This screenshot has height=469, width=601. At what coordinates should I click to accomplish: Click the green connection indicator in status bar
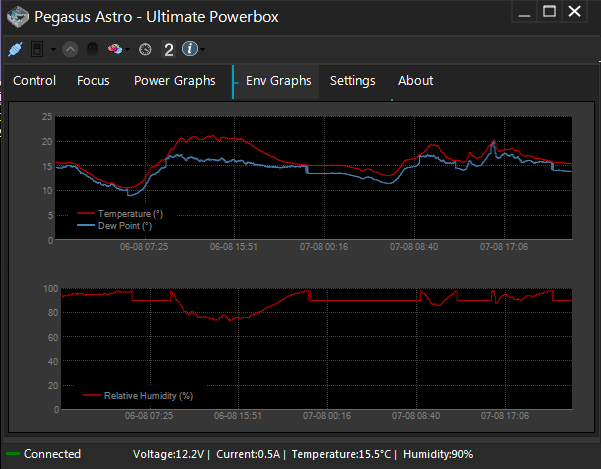(x=13, y=454)
